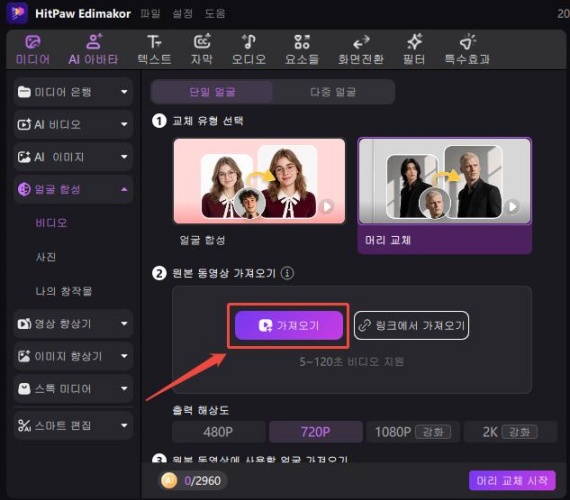Open the 미디어 toolbar tab
Image resolution: width=570 pixels, height=500 pixels.
click(x=33, y=50)
